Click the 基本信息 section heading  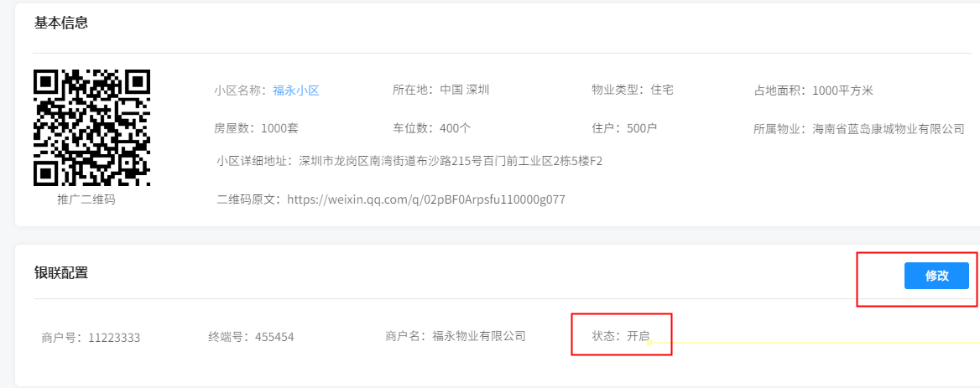click(61, 23)
